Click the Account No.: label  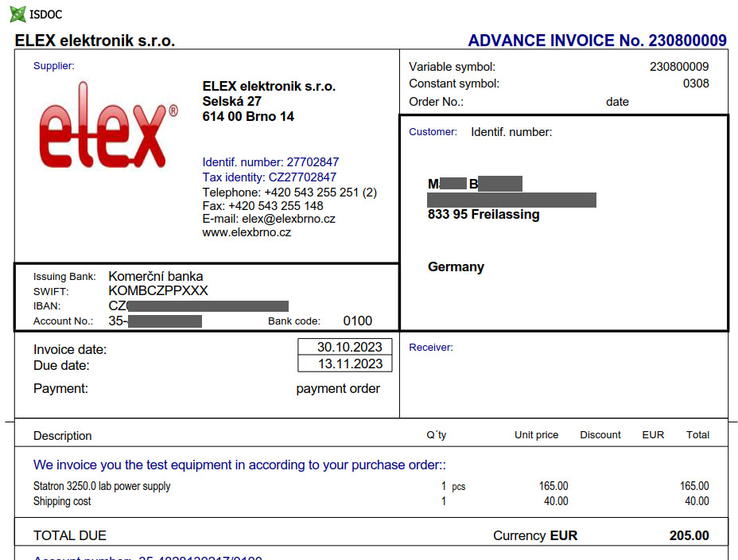click(x=63, y=321)
